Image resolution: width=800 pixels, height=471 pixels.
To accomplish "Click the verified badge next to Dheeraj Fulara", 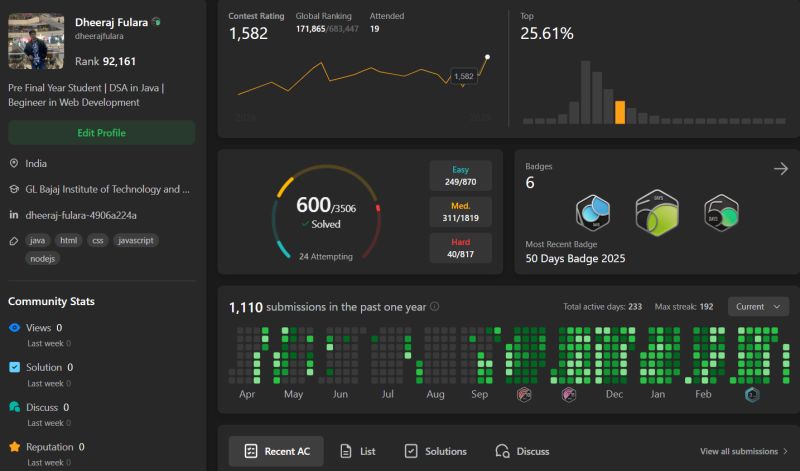I will 157,22.
